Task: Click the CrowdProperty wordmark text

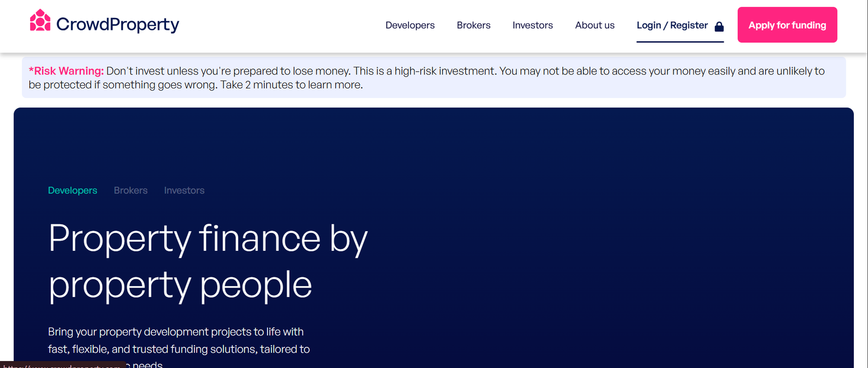Action: [x=117, y=24]
